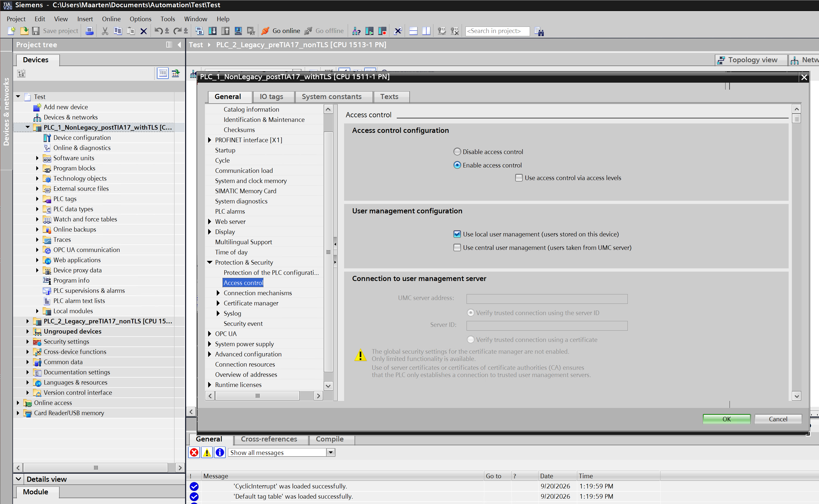Image resolution: width=819 pixels, height=504 pixels.
Task: Click the Start runtime RT icon
Action: tap(251, 31)
